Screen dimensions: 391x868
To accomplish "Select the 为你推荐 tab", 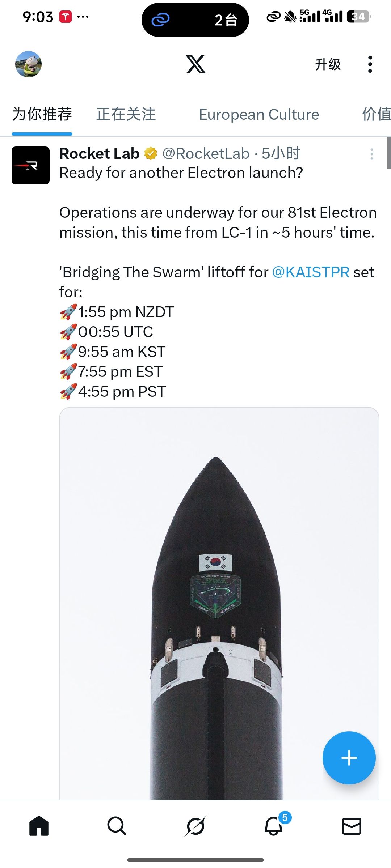I will (42, 114).
